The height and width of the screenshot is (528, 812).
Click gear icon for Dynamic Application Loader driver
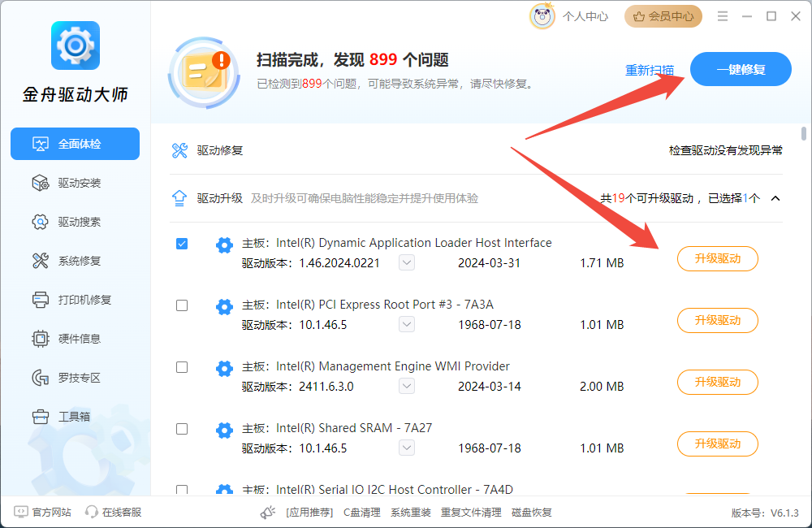coord(224,245)
